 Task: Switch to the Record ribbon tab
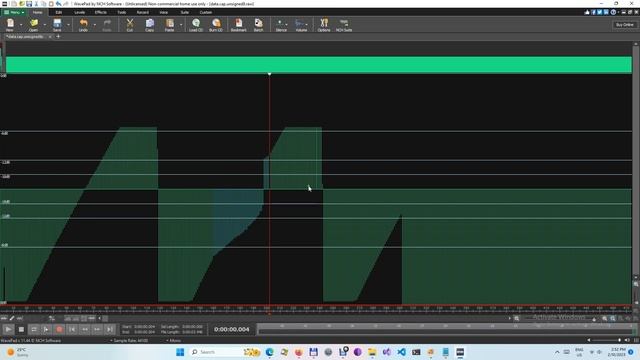click(x=142, y=12)
